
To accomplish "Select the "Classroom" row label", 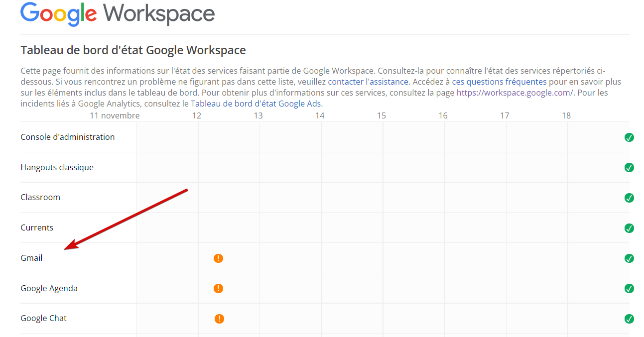I will click(40, 197).
